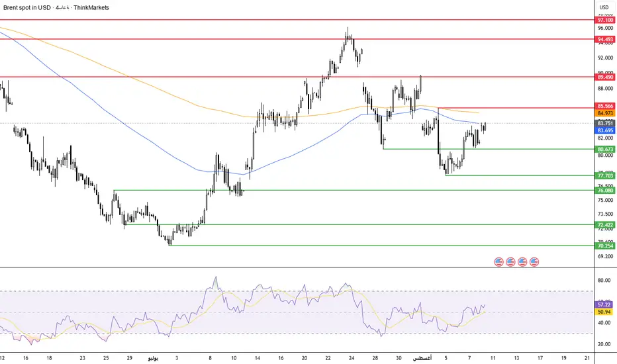Click the 73.500 price axis tick

pos(605,214)
